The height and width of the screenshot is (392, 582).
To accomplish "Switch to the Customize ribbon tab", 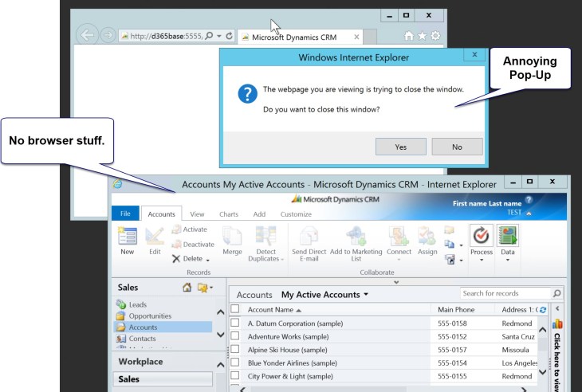I will click(x=296, y=214).
